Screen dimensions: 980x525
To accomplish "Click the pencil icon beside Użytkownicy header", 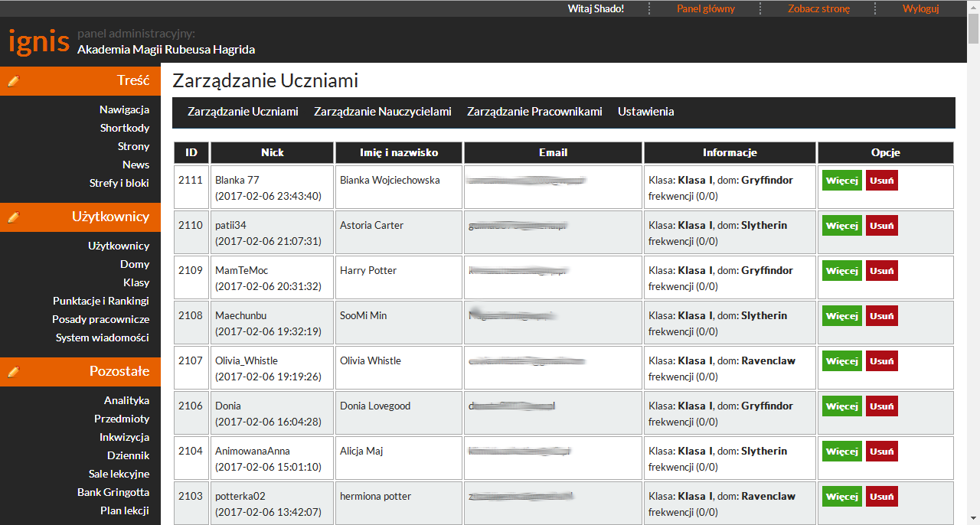I will pyautogui.click(x=12, y=217).
